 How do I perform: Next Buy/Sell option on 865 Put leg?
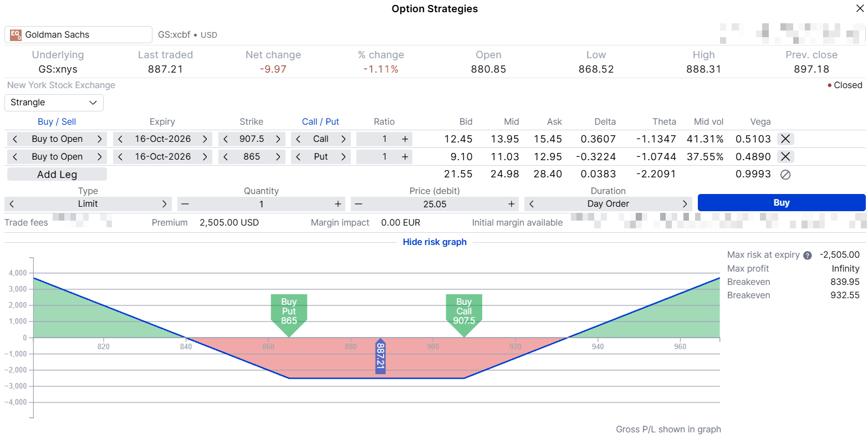[99, 157]
